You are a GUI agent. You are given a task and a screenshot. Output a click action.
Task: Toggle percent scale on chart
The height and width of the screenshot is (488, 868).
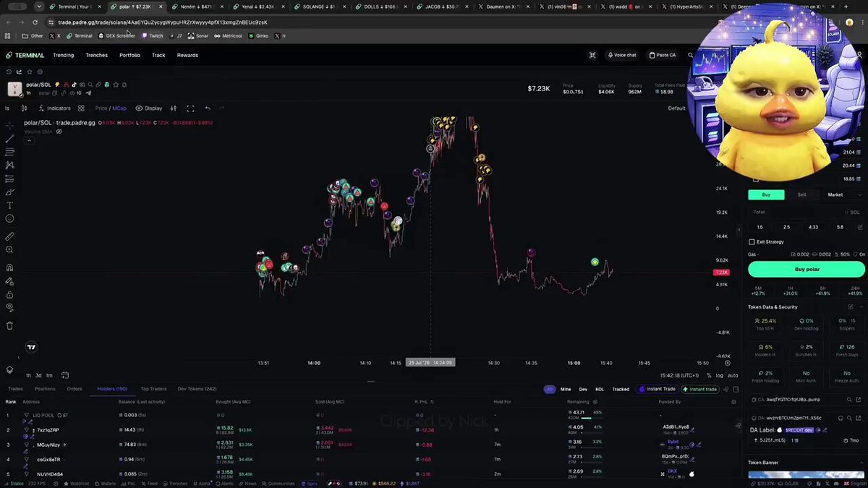point(709,375)
